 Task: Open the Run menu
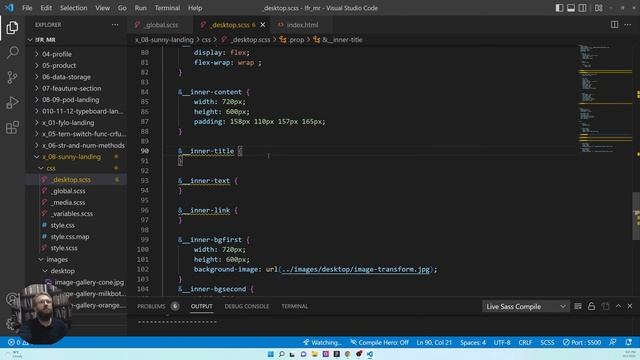[x=140, y=8]
